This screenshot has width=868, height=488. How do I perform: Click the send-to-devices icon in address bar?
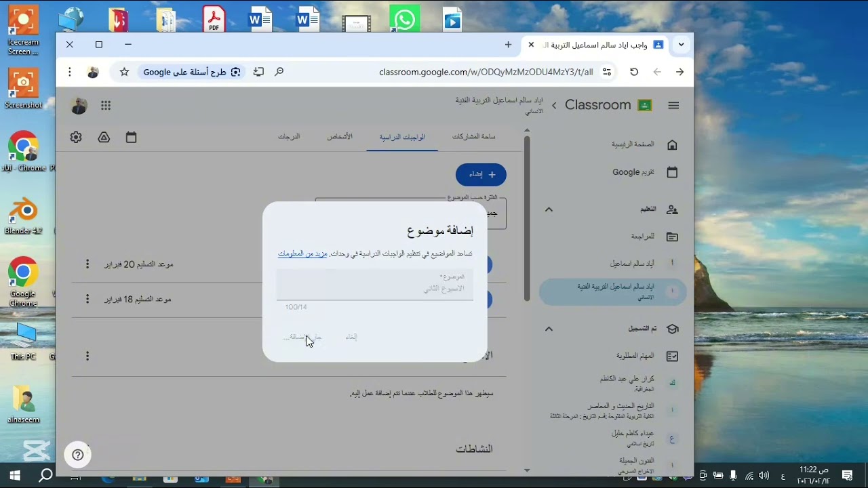pos(258,72)
